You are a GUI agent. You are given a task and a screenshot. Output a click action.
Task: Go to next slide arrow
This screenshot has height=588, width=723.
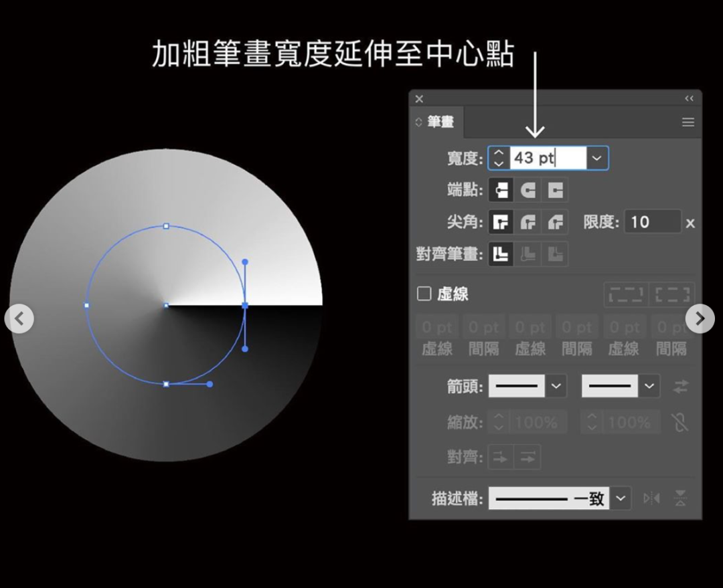[700, 318]
